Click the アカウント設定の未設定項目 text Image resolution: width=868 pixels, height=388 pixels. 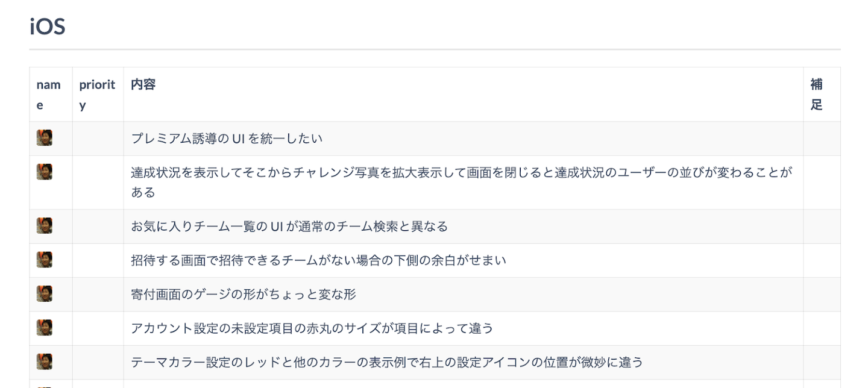tap(312, 328)
